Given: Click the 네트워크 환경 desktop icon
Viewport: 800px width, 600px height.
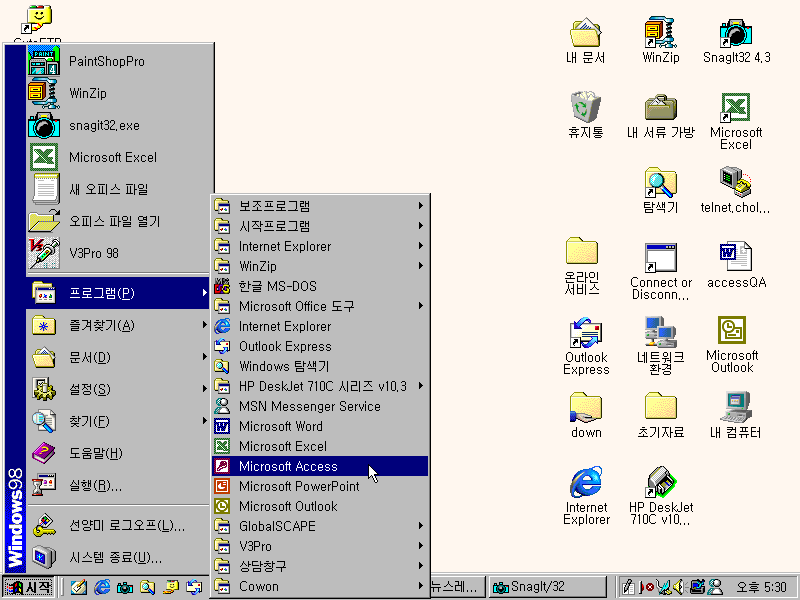Looking at the screenshot, I should pyautogui.click(x=661, y=346).
